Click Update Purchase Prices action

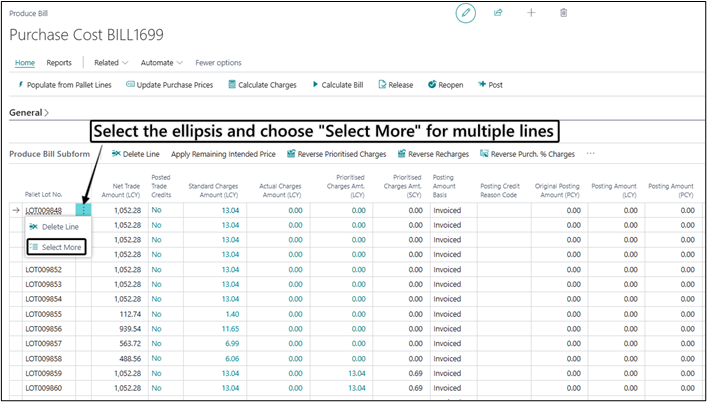click(170, 85)
